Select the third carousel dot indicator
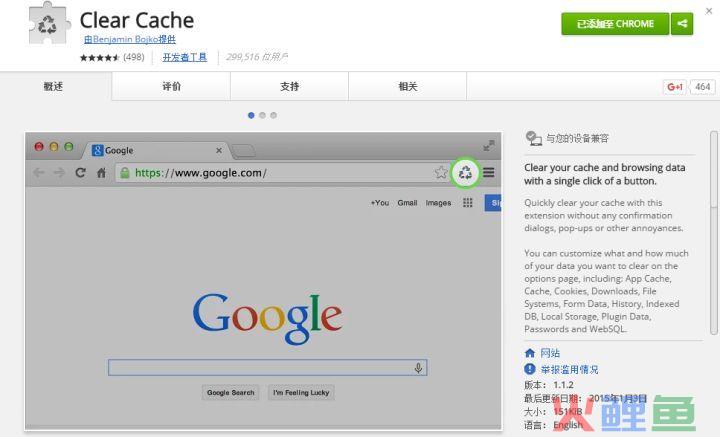The image size is (720, 437). coord(273,115)
